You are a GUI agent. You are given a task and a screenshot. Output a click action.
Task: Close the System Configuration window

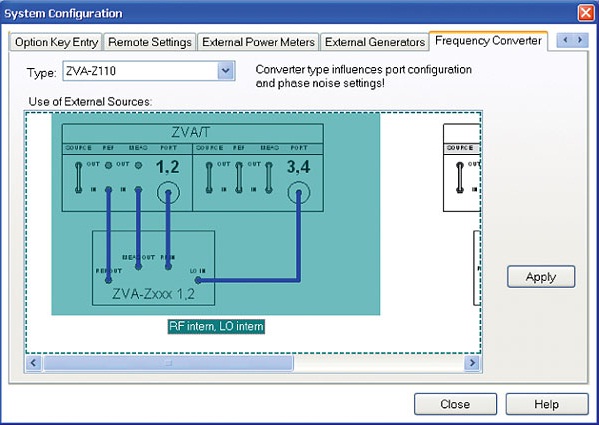[586, 13]
